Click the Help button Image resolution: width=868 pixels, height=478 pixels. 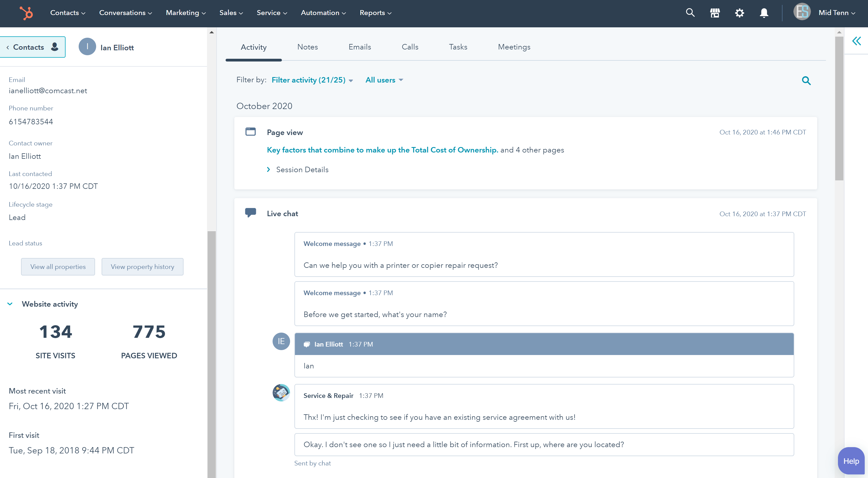[851, 461]
